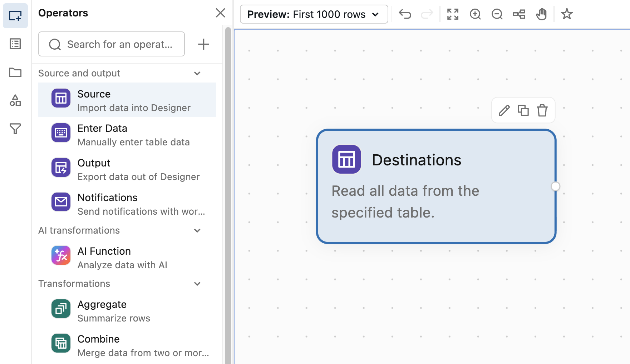Select the Aggregate operator

[127, 311]
